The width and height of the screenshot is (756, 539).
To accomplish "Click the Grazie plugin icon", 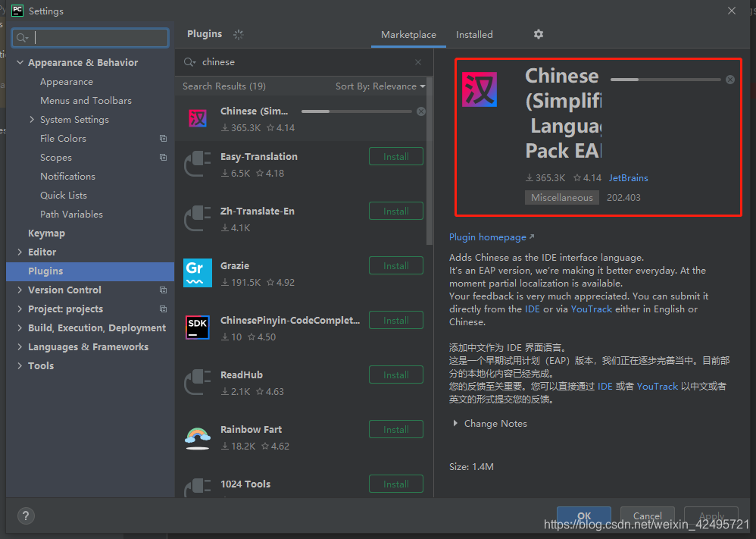I will click(198, 273).
